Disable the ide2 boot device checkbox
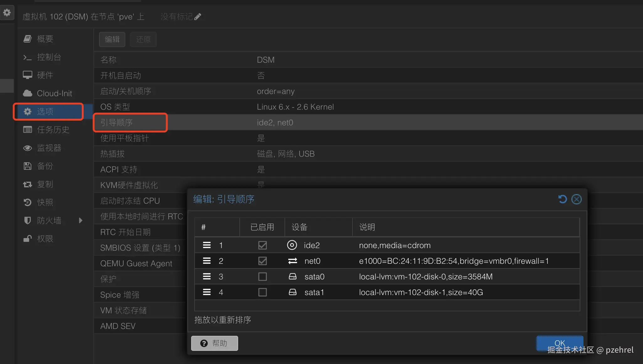 click(262, 245)
